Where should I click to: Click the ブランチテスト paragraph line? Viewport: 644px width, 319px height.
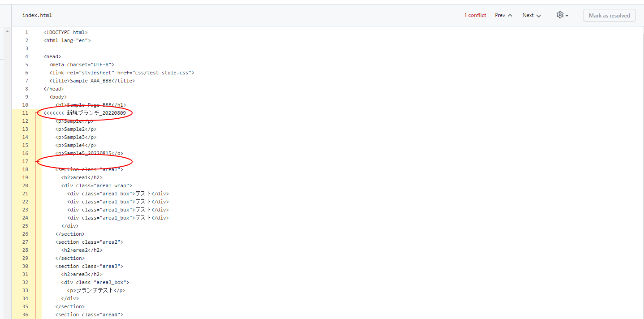click(96, 290)
